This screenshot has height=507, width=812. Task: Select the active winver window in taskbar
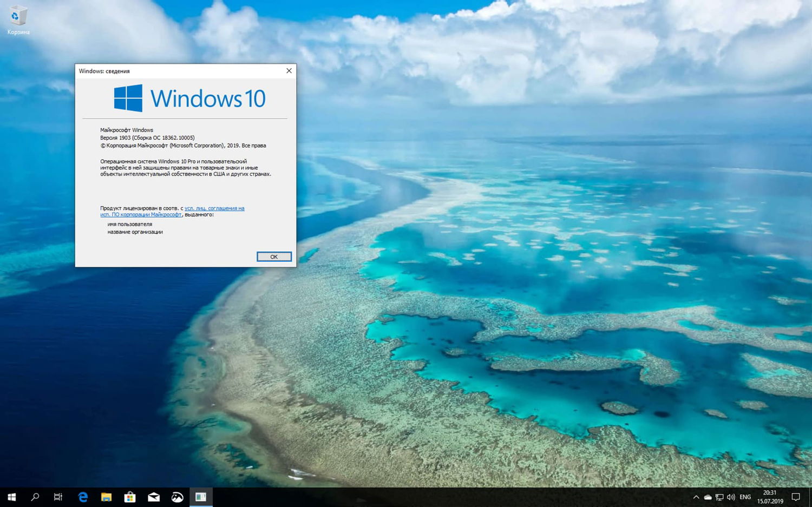tap(201, 497)
